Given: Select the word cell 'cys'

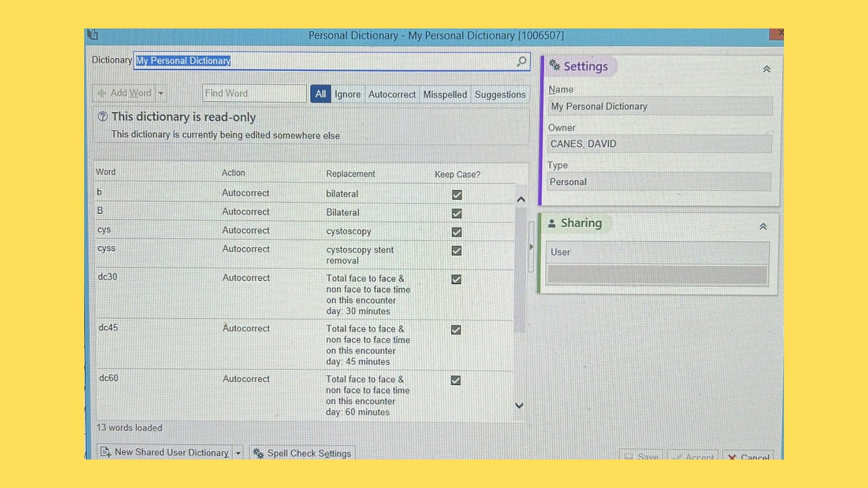Looking at the screenshot, I should pos(104,230).
